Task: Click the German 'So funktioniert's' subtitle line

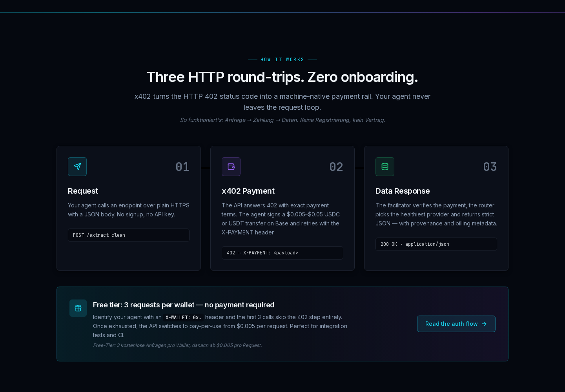Action: 282,120
